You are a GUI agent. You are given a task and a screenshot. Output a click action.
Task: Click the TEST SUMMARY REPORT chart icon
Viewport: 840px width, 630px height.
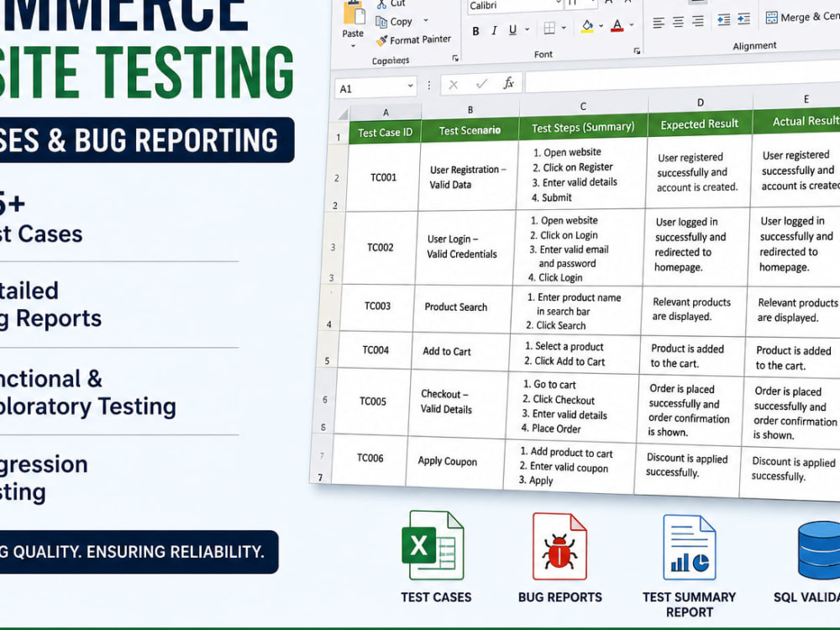(690, 548)
